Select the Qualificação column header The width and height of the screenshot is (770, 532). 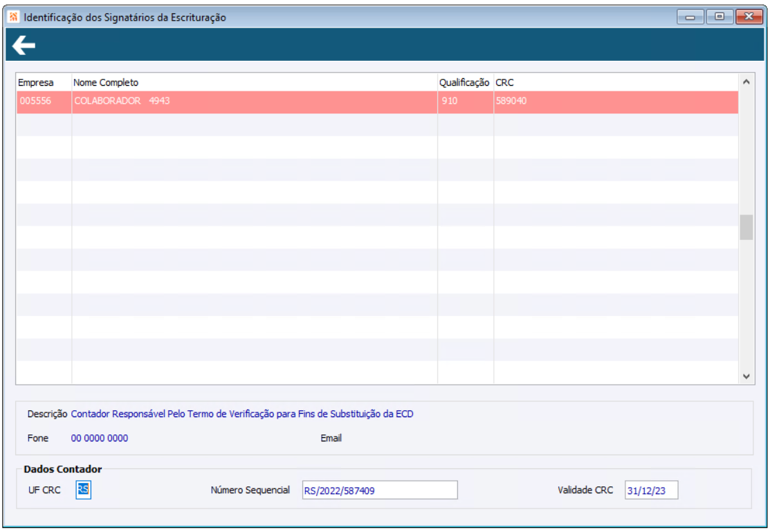pyautogui.click(x=464, y=82)
